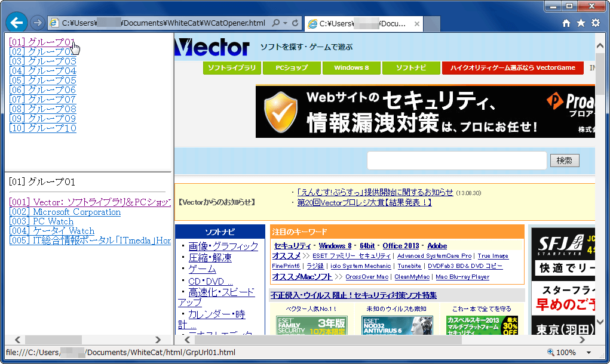Screen dimensions: 610x364
Task: Open favorites with the star icon
Action: (581, 23)
